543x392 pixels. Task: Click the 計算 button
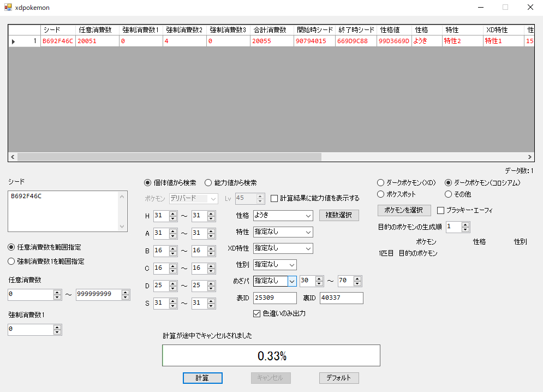(202, 378)
